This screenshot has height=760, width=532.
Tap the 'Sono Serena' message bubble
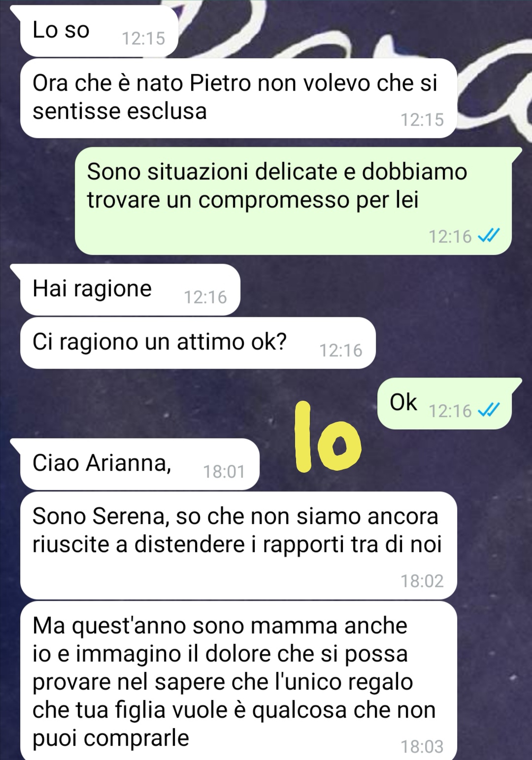tap(238, 546)
